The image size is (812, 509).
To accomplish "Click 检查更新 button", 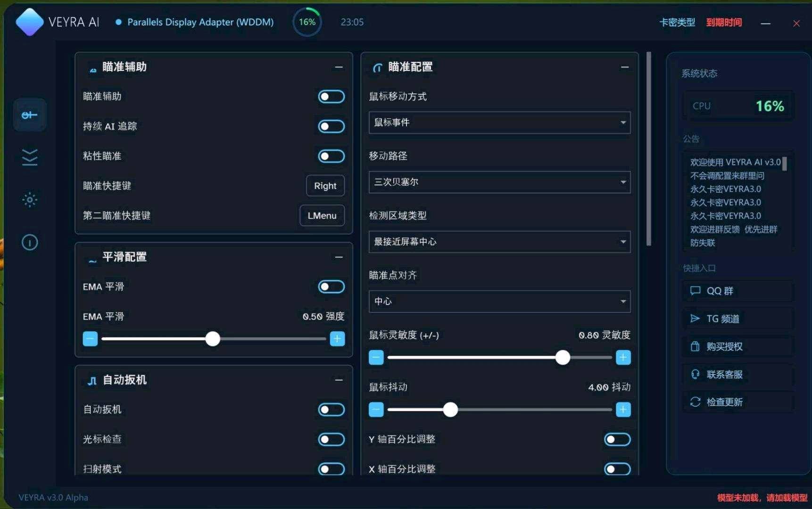I will 737,402.
